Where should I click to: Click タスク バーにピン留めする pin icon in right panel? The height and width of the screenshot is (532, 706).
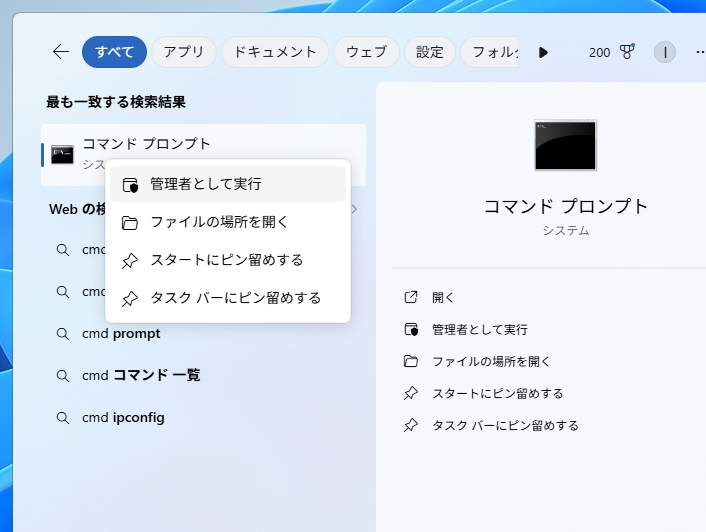[x=411, y=425]
